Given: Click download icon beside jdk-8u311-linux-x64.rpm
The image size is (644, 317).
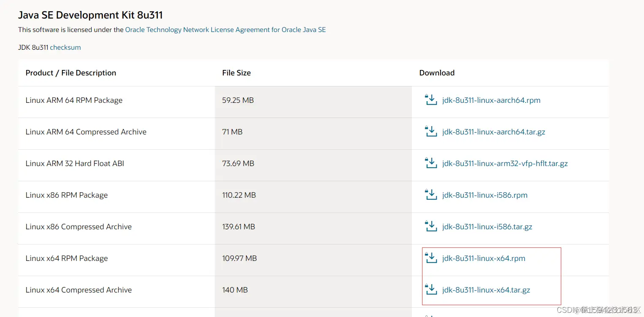Looking at the screenshot, I should (x=430, y=258).
